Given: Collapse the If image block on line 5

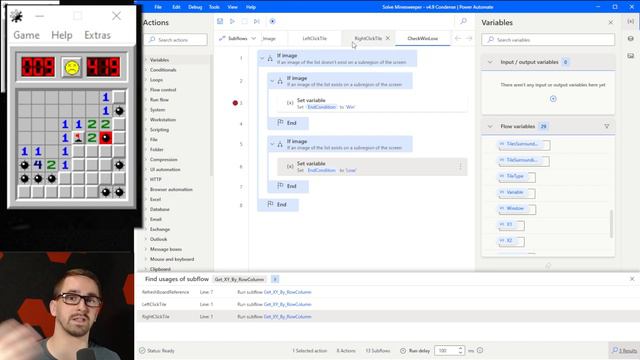Looking at the screenshot, I should (x=272, y=144).
